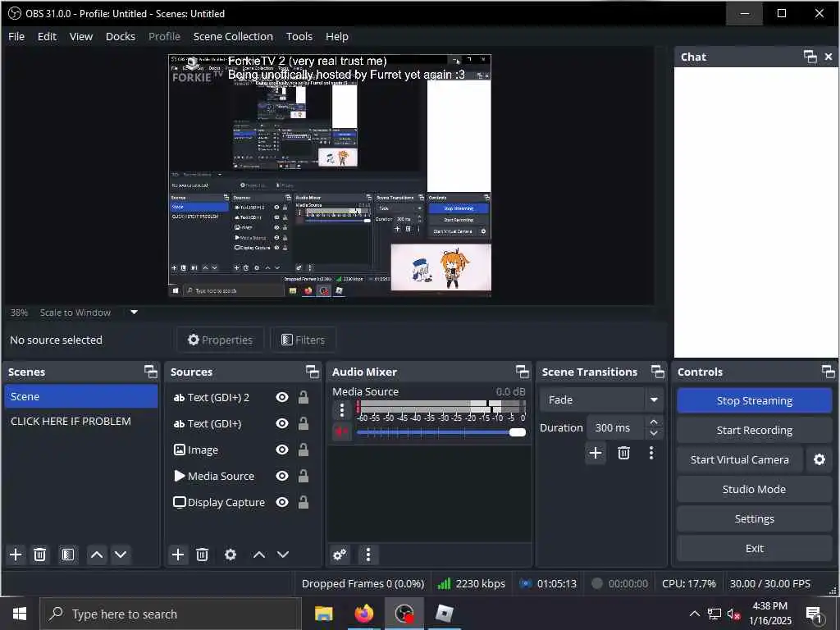Image resolution: width=840 pixels, height=630 pixels.
Task: Open source properties gear in the Sources panel
Action: pyautogui.click(x=231, y=555)
